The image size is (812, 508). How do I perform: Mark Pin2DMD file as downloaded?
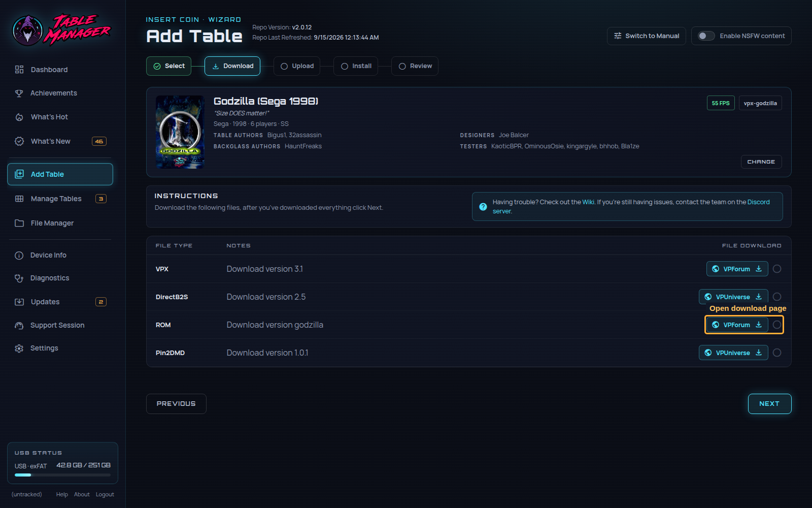(777, 353)
